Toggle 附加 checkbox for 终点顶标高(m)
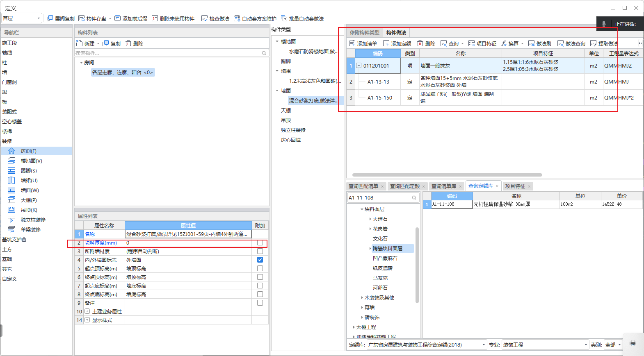The width and height of the screenshot is (644, 356). pos(260,277)
